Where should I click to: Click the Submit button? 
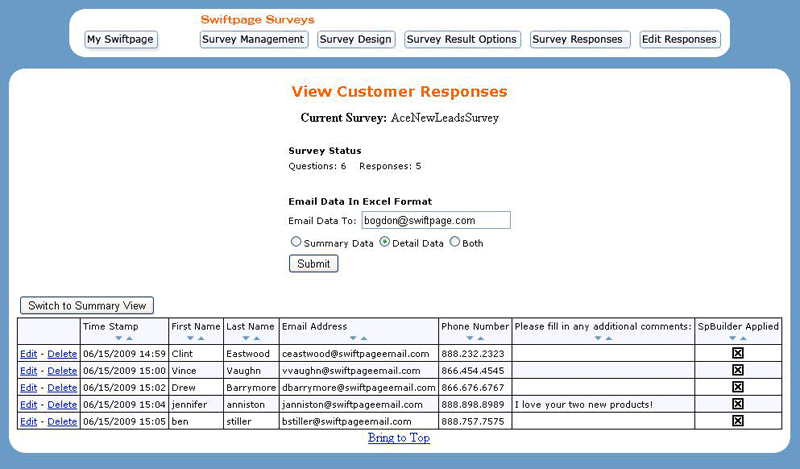coord(313,264)
